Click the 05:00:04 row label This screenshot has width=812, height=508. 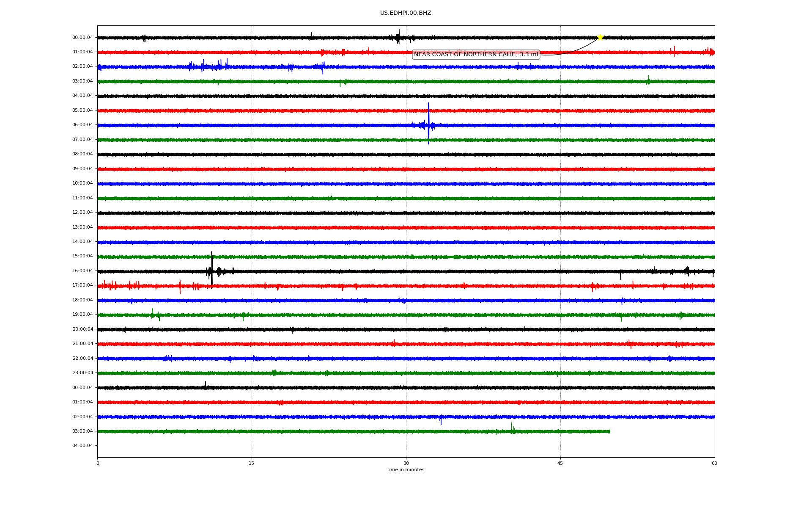(x=82, y=110)
